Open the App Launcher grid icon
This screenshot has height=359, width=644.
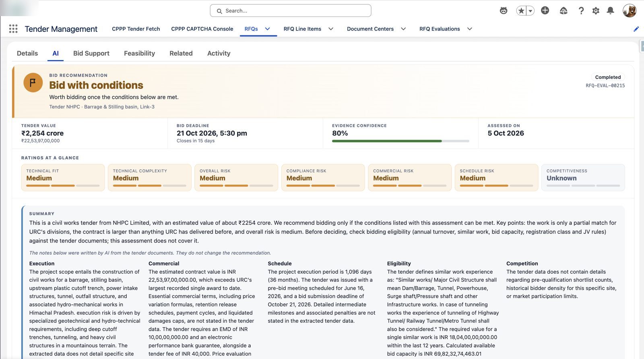pyautogui.click(x=13, y=29)
